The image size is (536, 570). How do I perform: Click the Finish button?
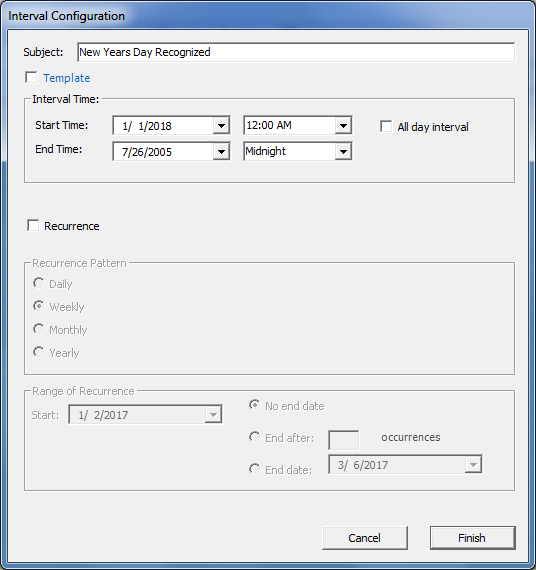[x=473, y=538]
